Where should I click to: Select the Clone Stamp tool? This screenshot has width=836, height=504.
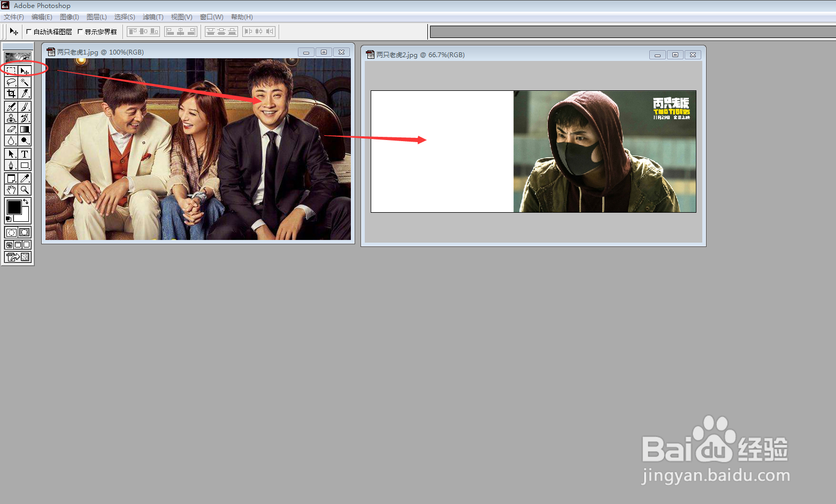(11, 118)
